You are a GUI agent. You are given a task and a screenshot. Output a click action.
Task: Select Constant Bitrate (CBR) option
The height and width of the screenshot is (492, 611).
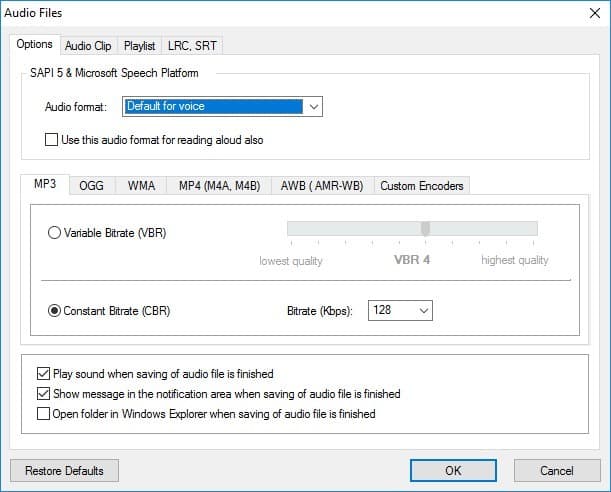pyautogui.click(x=54, y=310)
